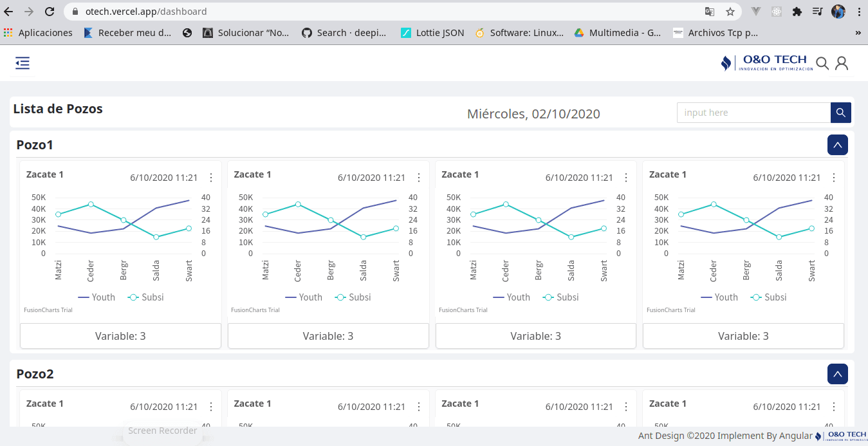Click the Chrome profile avatar
This screenshot has width=868, height=446.
click(x=838, y=12)
